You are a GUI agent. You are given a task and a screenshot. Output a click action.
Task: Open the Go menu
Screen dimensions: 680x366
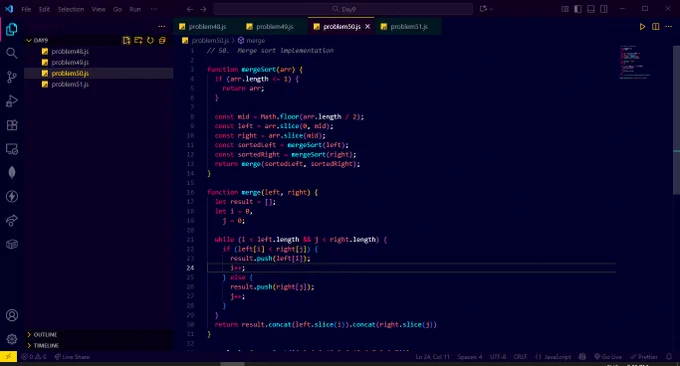tap(117, 9)
